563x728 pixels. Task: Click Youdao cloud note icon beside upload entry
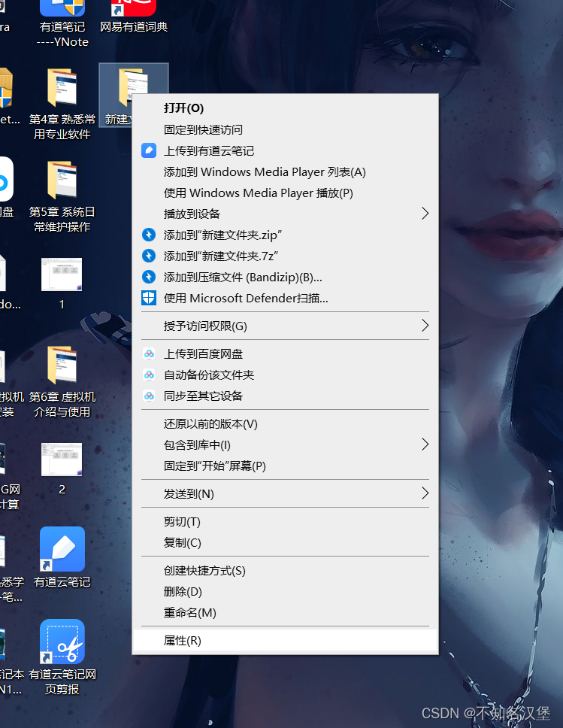click(149, 150)
